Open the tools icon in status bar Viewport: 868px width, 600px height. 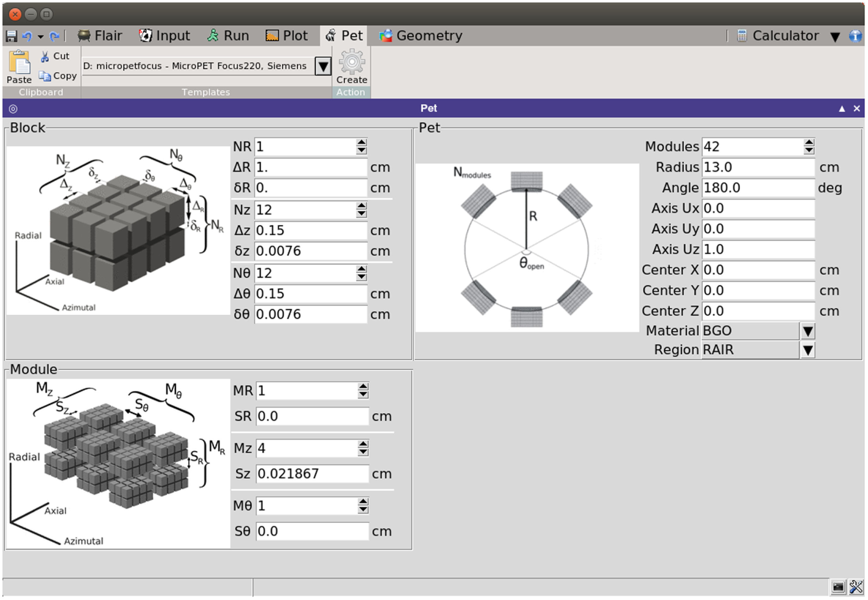point(855,587)
